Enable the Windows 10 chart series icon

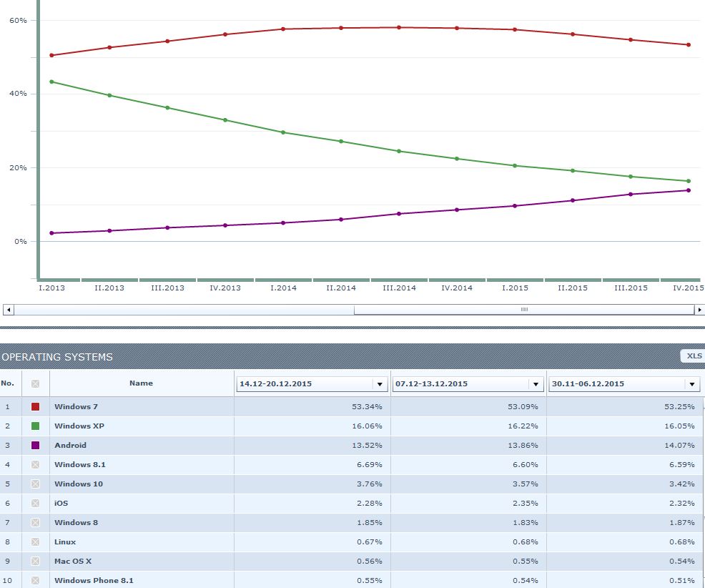point(36,484)
